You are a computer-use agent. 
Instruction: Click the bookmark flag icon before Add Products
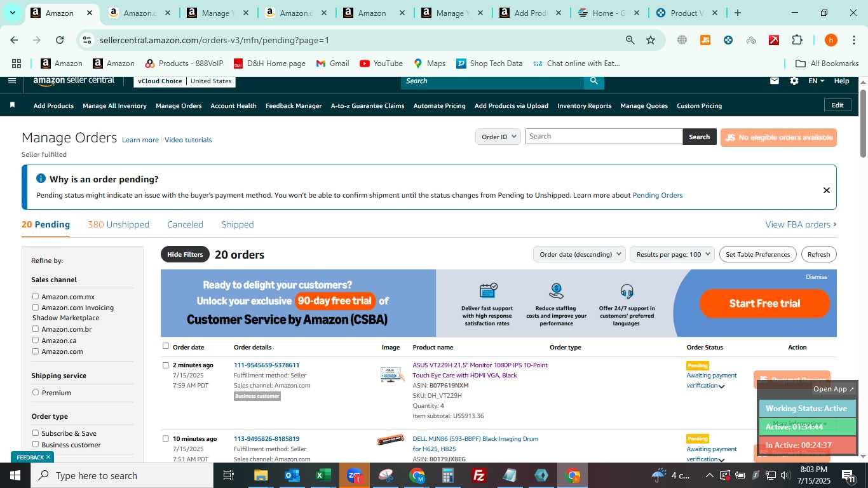(x=12, y=105)
